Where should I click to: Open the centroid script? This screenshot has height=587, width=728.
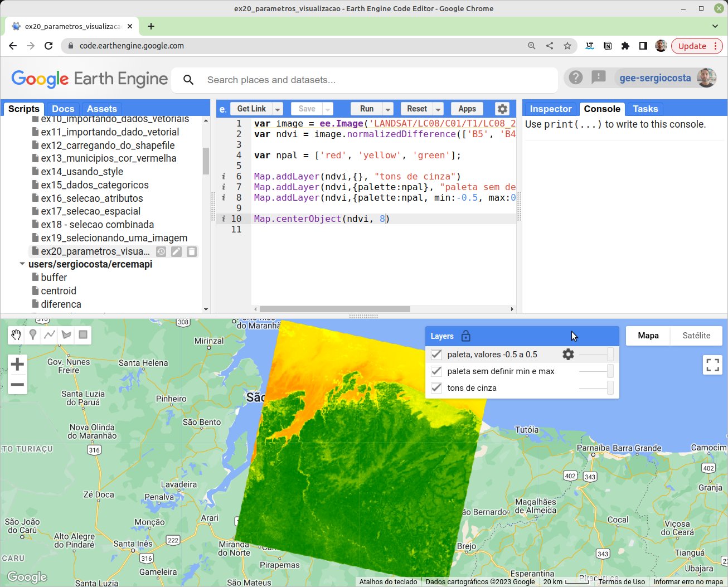pyautogui.click(x=59, y=291)
